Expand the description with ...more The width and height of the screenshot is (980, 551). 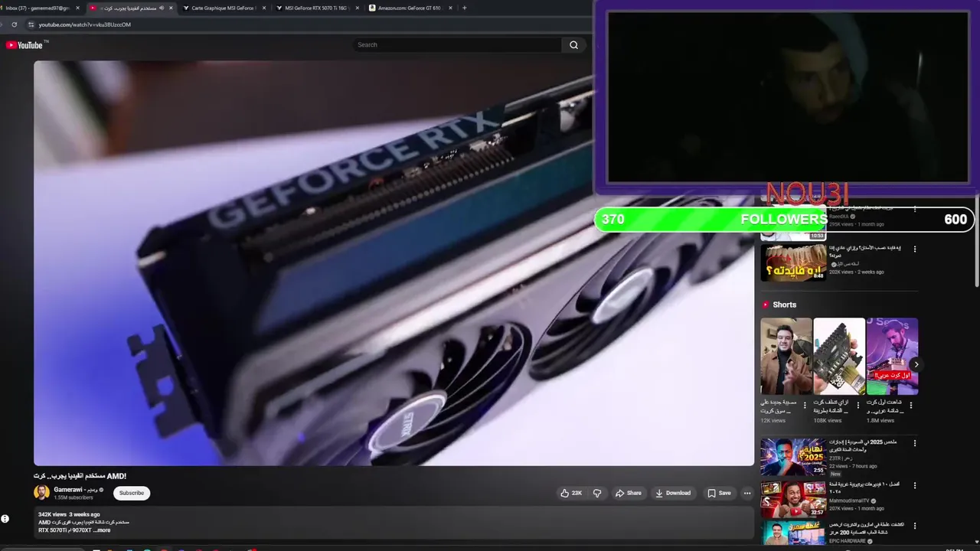click(102, 530)
